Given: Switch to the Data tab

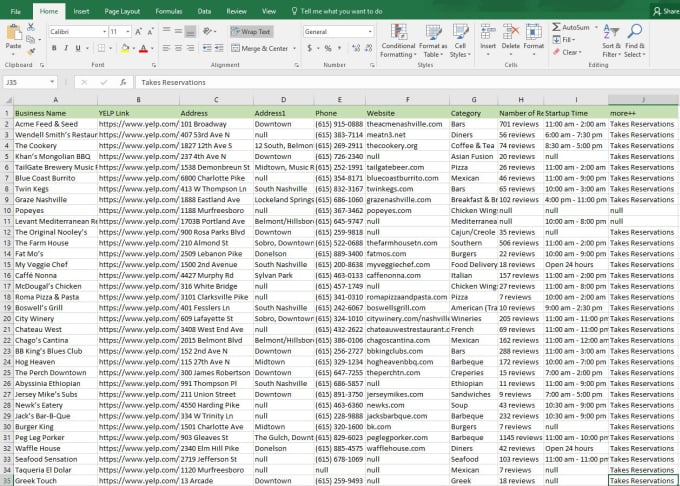Looking at the screenshot, I should [204, 11].
